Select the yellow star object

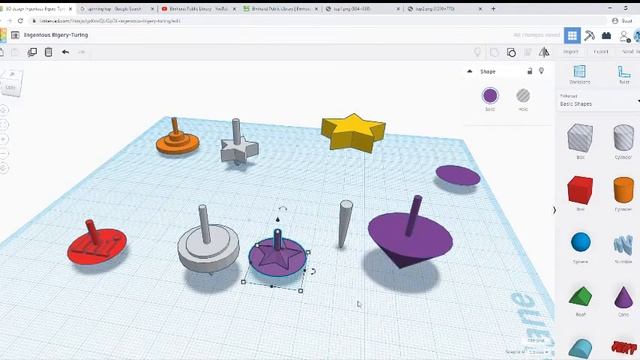pyautogui.click(x=353, y=133)
